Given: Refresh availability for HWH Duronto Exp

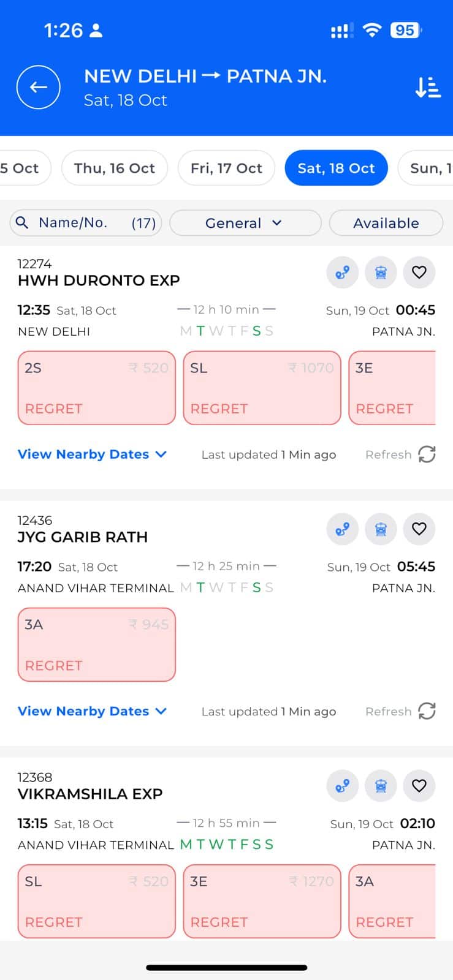Looking at the screenshot, I should 426,454.
